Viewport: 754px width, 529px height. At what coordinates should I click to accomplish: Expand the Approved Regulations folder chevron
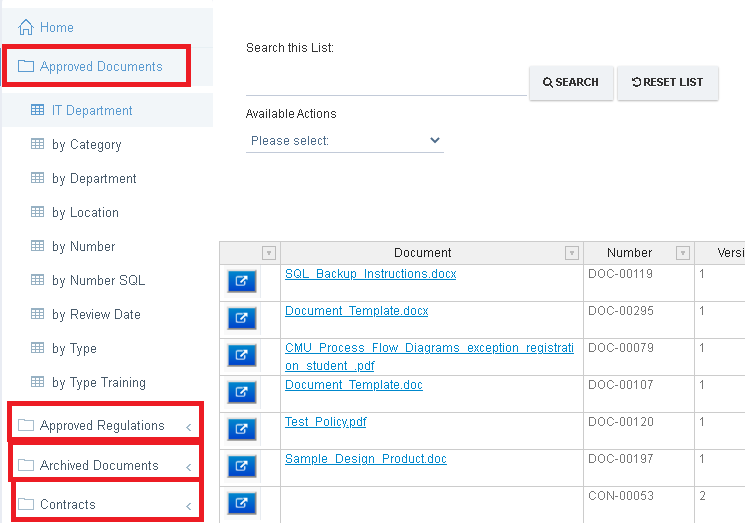pos(188,427)
